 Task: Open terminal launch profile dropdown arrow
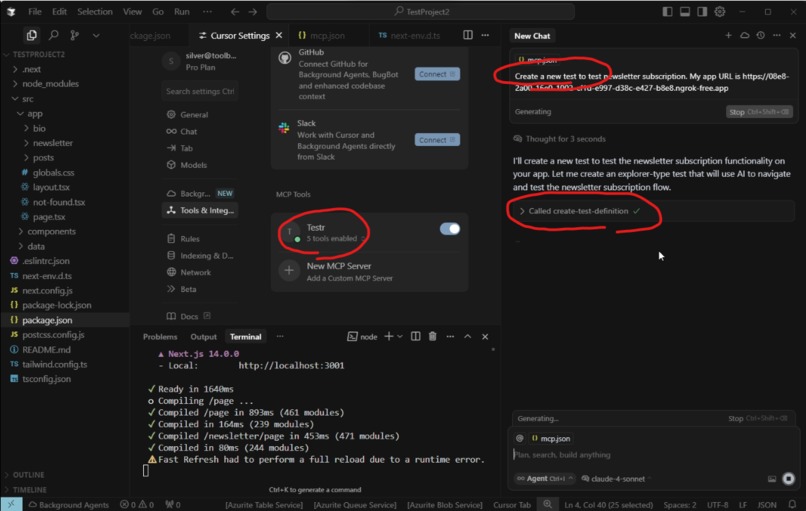[399, 336]
